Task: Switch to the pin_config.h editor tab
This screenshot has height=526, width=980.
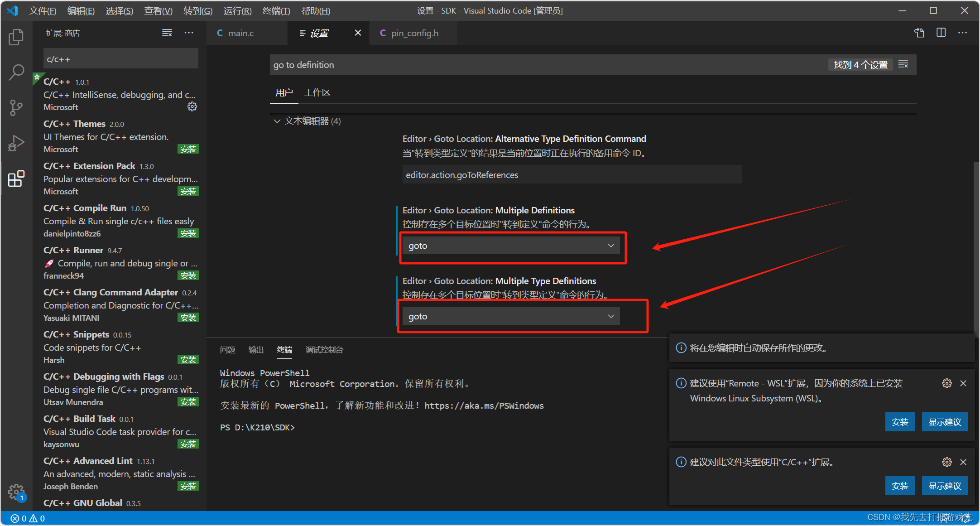Action: (413, 33)
